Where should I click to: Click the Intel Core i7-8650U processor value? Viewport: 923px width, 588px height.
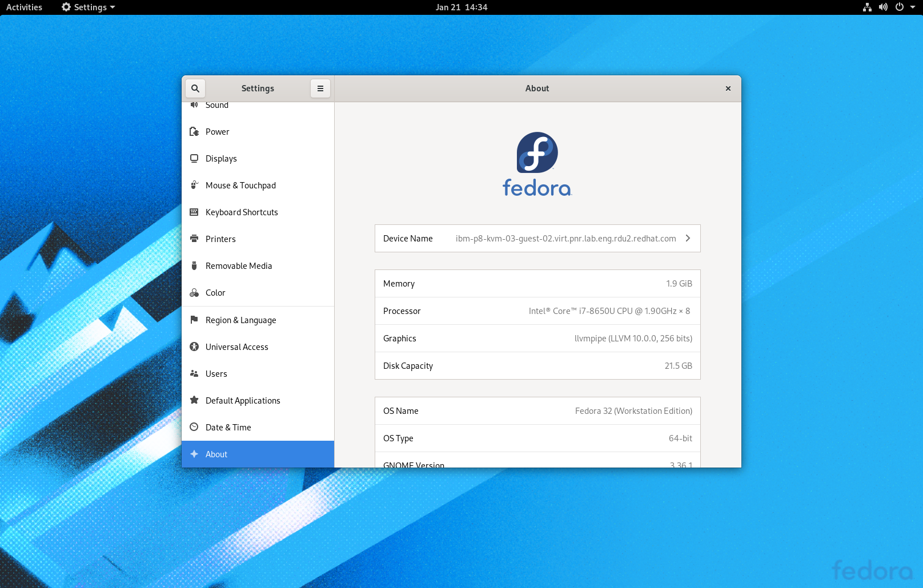(x=609, y=311)
